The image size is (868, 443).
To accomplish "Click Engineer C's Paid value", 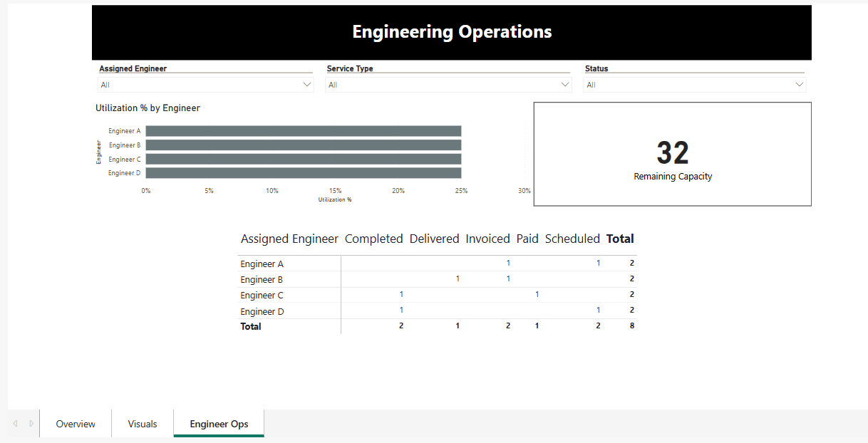I will pos(537,294).
